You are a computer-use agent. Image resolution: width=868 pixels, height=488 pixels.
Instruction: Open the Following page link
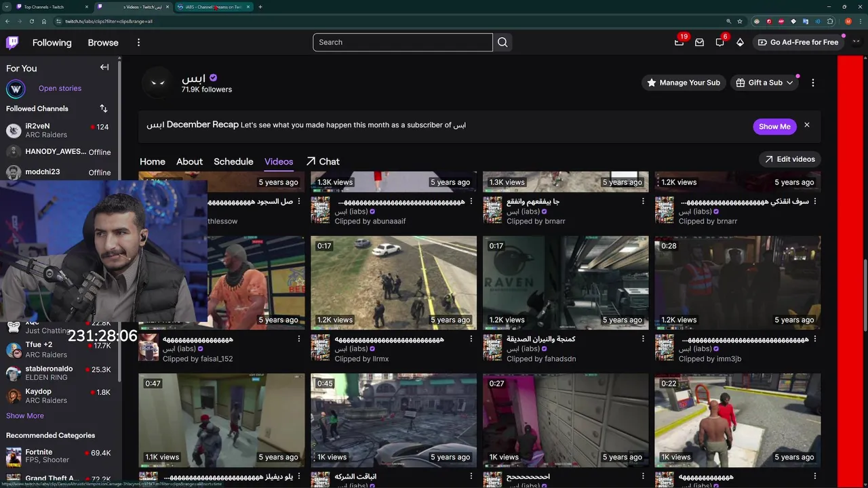click(52, 42)
